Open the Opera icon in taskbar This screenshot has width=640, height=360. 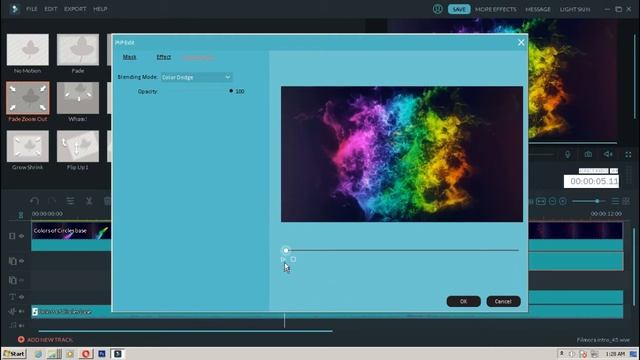pyautogui.click(x=86, y=354)
